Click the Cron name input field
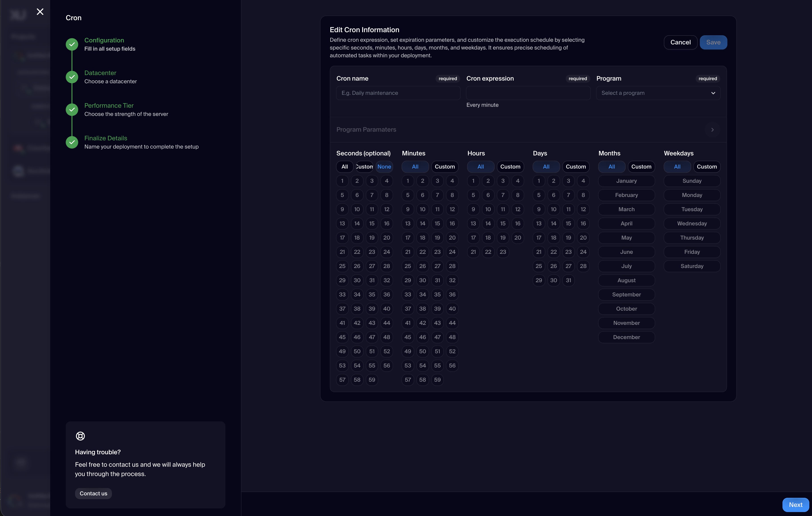Image resolution: width=812 pixels, height=516 pixels. click(x=398, y=93)
